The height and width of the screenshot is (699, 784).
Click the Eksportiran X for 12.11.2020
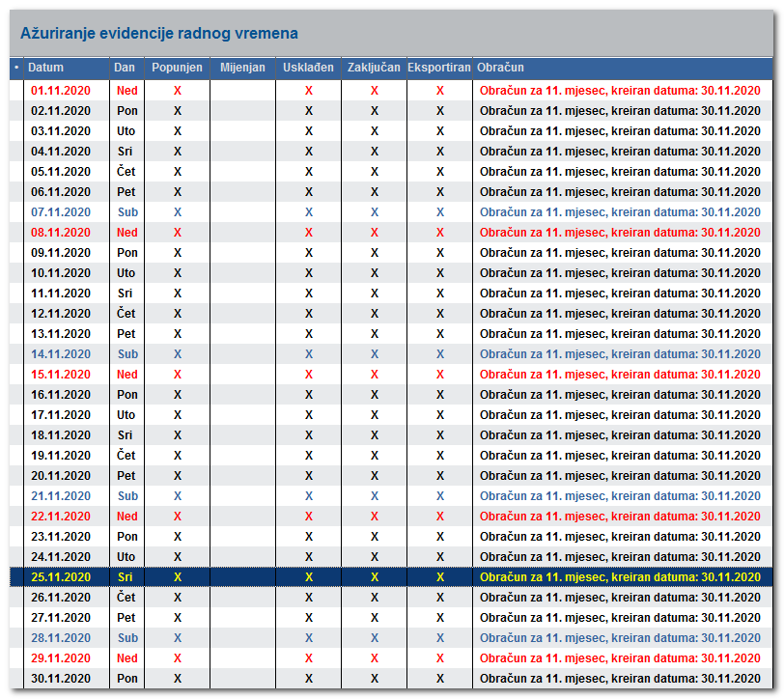[440, 314]
